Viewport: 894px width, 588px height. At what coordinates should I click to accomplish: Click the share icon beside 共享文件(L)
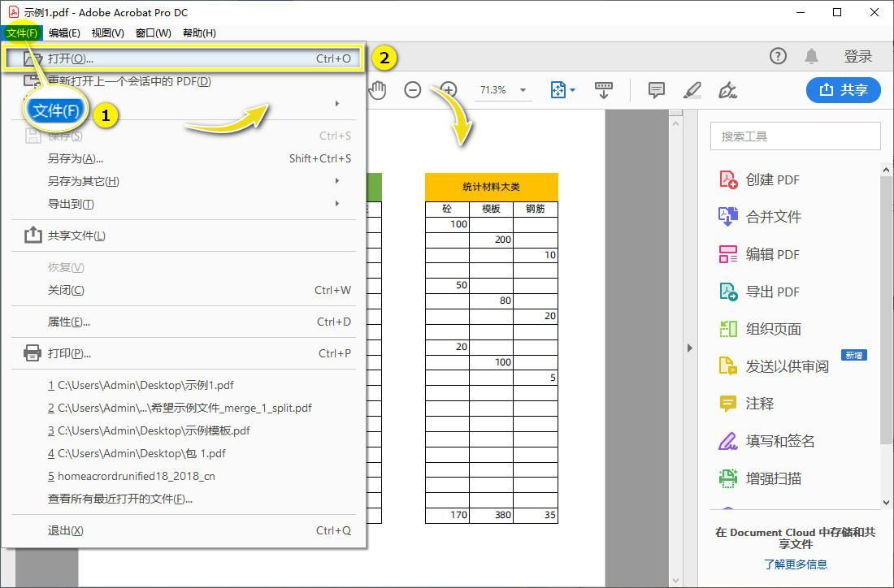(x=33, y=235)
